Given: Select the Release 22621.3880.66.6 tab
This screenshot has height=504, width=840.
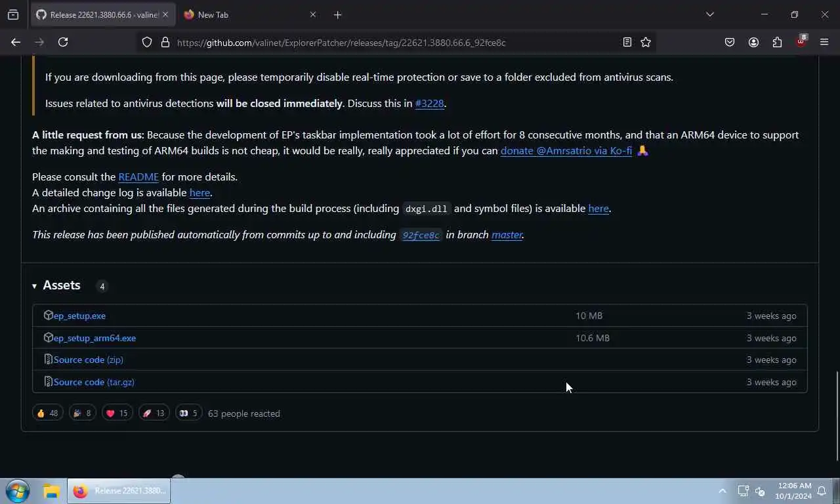Looking at the screenshot, I should coord(102,14).
